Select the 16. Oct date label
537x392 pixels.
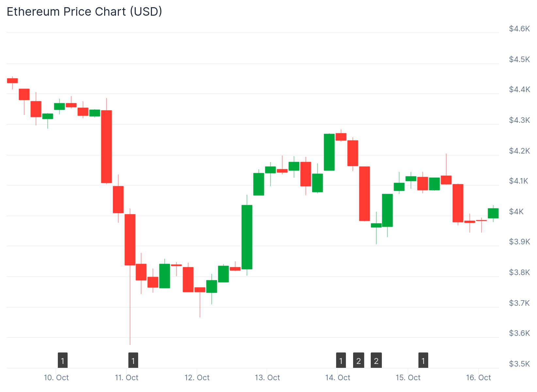coord(479,378)
